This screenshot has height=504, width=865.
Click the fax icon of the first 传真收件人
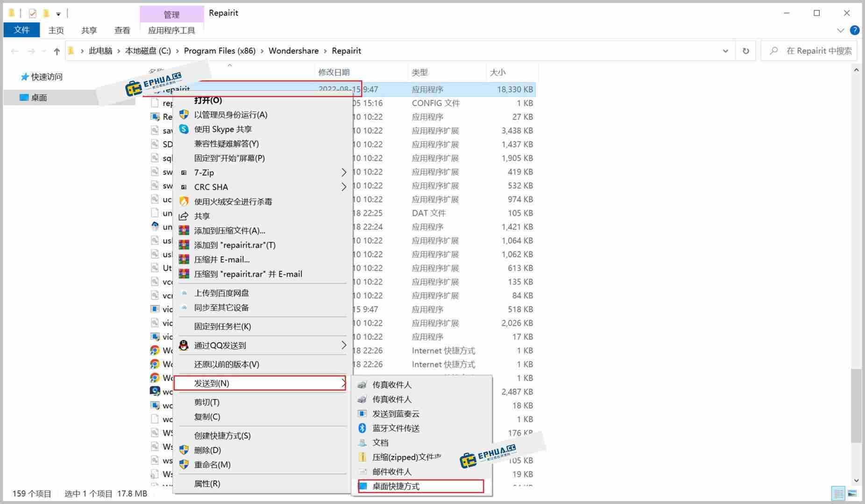tap(362, 385)
